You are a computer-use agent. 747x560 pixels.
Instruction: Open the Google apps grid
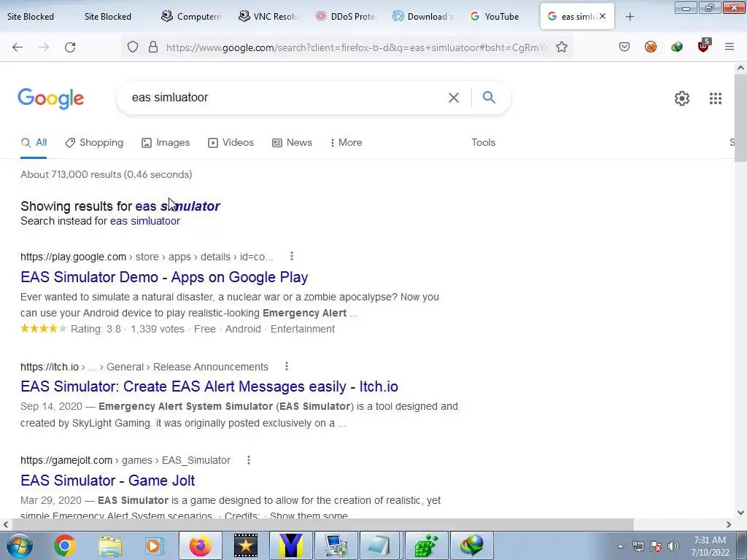716,98
